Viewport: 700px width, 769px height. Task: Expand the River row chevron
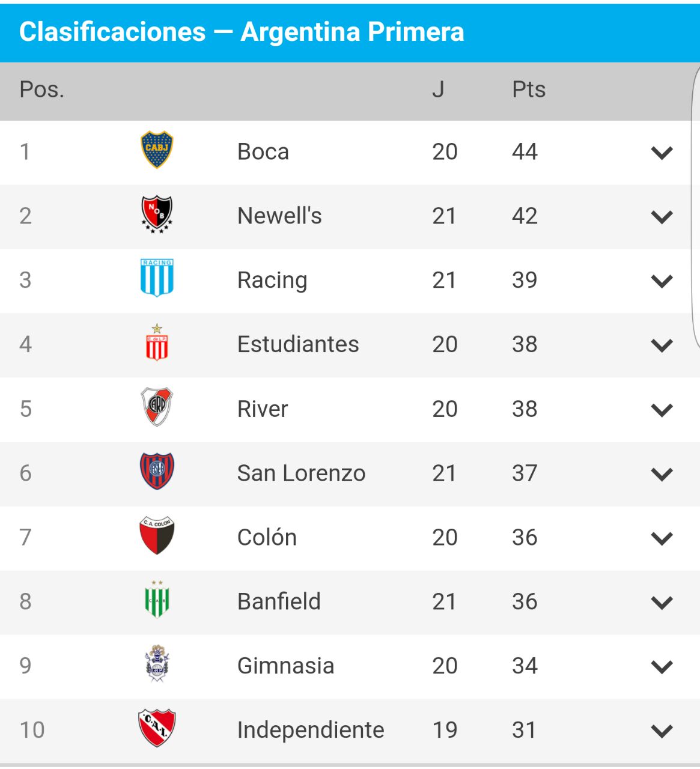pyautogui.click(x=662, y=410)
